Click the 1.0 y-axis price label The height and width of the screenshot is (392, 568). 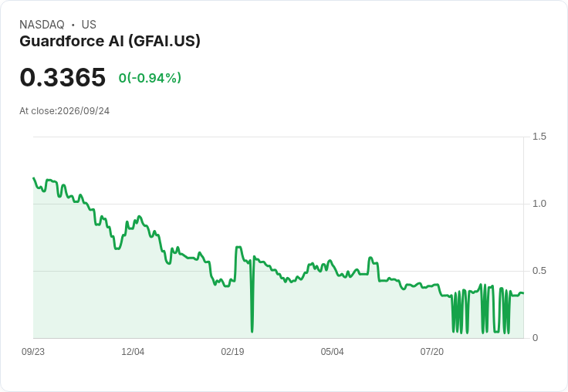pos(539,204)
